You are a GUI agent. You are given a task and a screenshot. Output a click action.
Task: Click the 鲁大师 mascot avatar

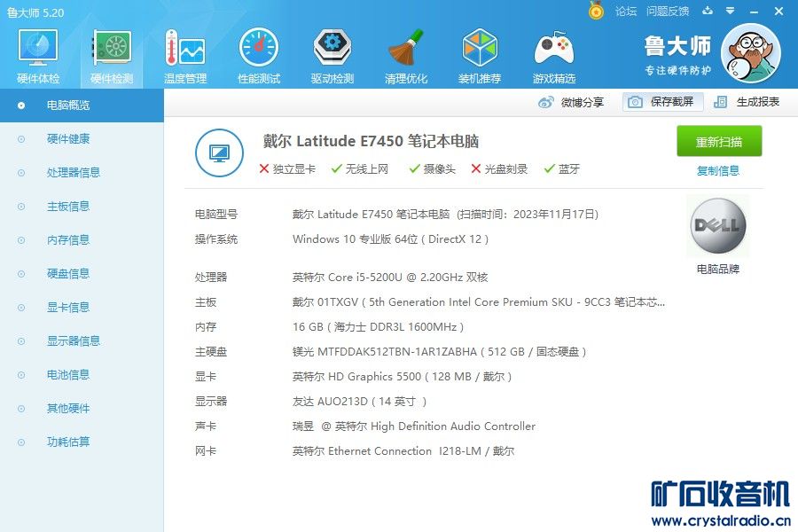[751, 53]
